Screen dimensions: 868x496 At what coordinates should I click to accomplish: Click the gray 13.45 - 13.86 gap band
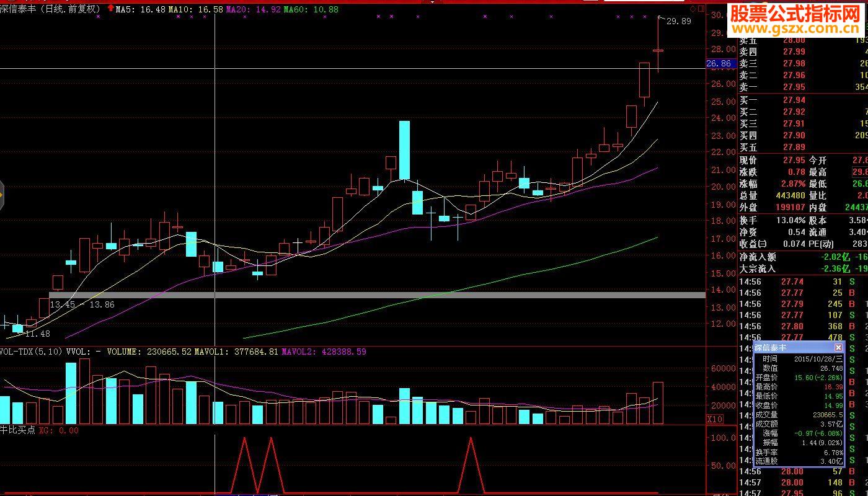pyautogui.click(x=377, y=295)
